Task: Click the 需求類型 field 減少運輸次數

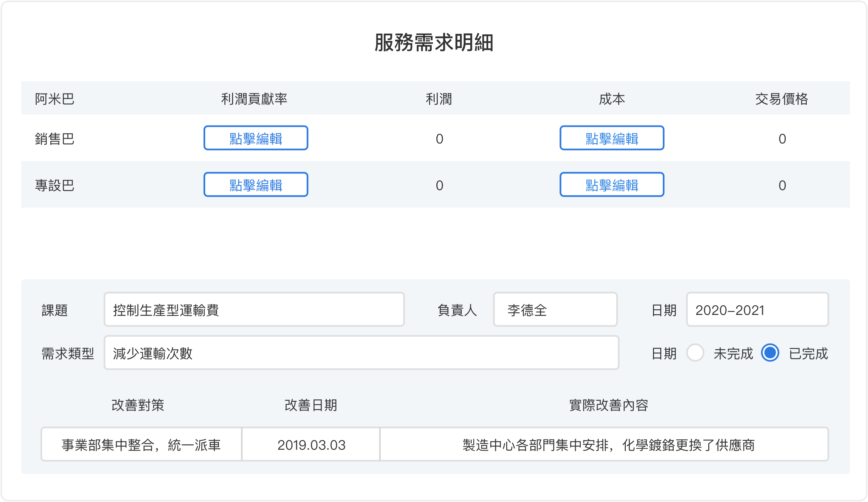Action: (362, 353)
